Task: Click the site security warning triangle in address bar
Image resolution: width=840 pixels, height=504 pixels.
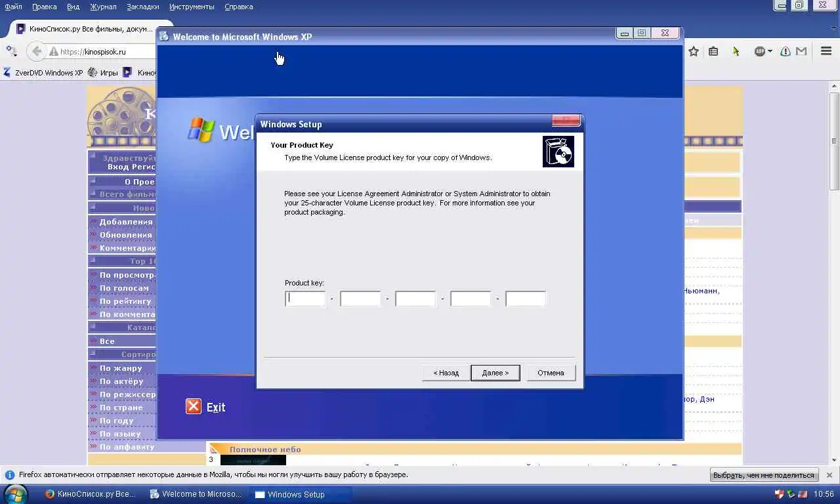Action: (53, 52)
